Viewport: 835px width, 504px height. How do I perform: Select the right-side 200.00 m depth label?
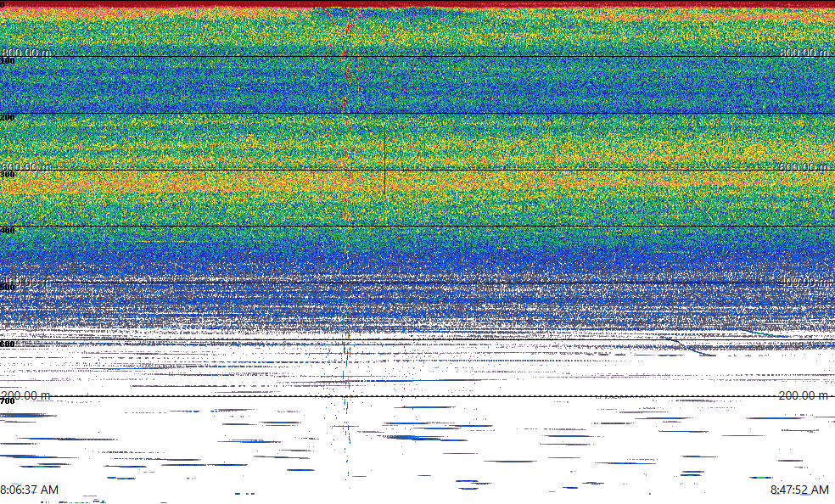click(804, 395)
